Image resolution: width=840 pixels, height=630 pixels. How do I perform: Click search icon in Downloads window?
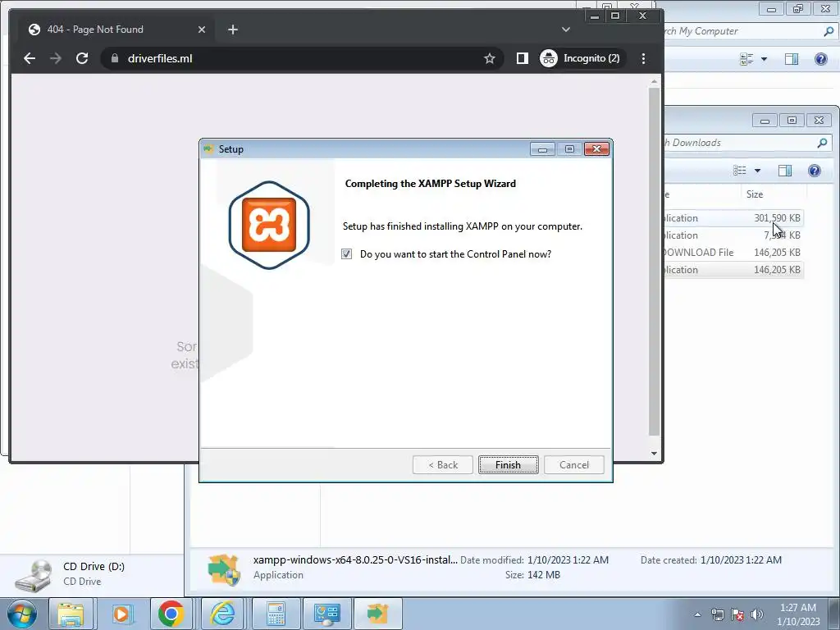tap(822, 143)
